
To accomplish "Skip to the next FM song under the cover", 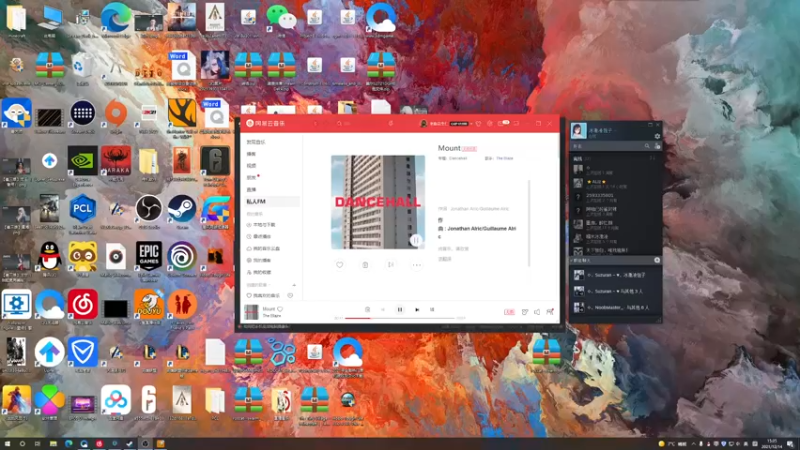I will (x=391, y=265).
